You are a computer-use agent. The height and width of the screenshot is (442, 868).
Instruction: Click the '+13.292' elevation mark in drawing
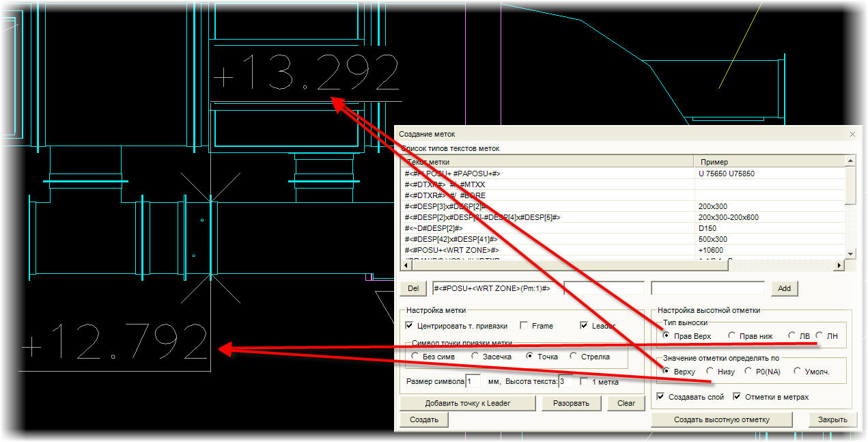point(306,72)
